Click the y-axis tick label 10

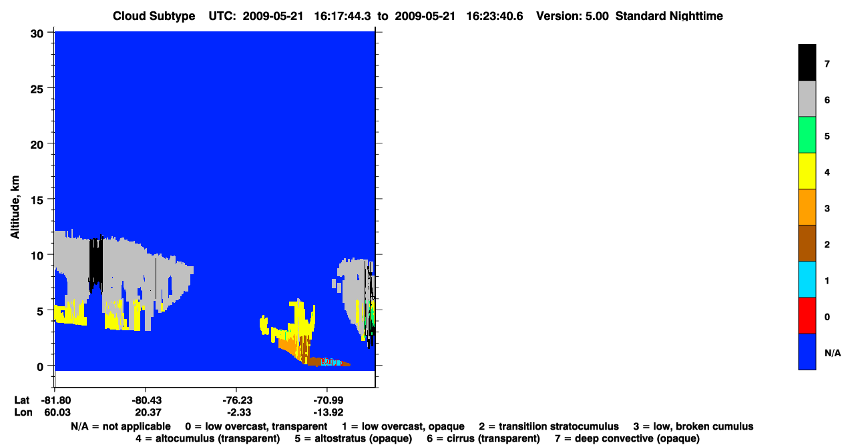tap(38, 255)
